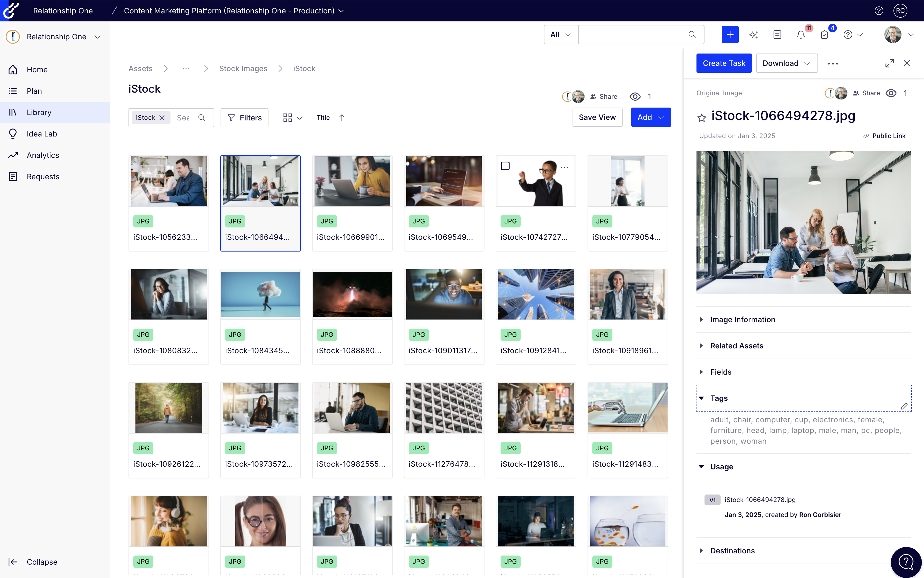
Task: Click the Create Task button
Action: point(723,63)
